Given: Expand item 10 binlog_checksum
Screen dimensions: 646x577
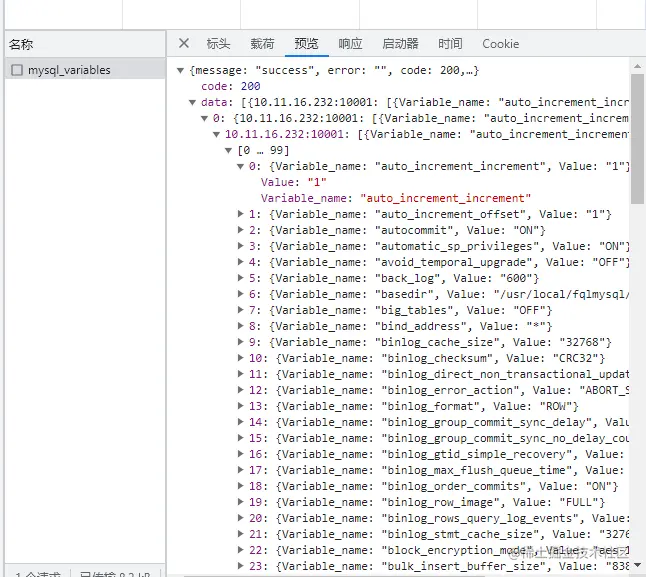Looking at the screenshot, I should point(240,358).
